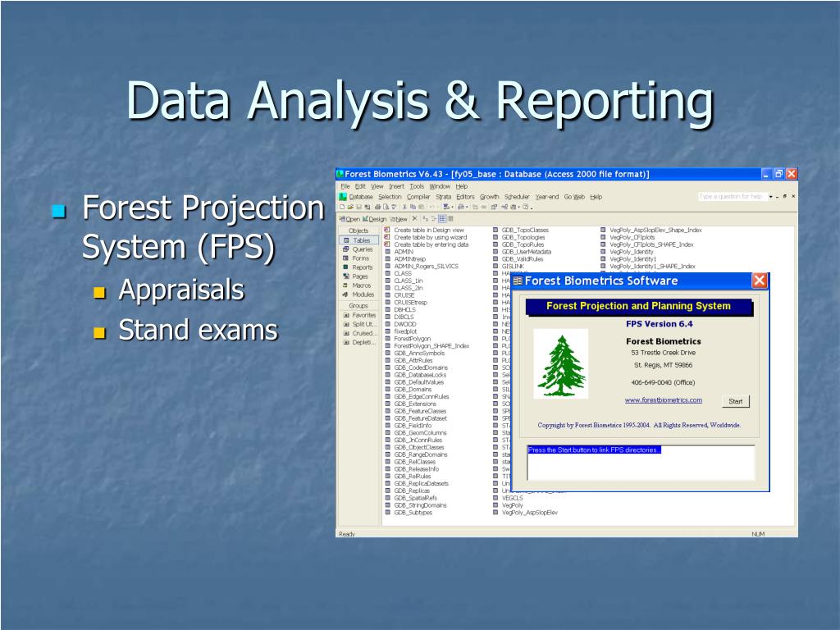
Task: Open the Go Web menu
Action: (x=574, y=197)
